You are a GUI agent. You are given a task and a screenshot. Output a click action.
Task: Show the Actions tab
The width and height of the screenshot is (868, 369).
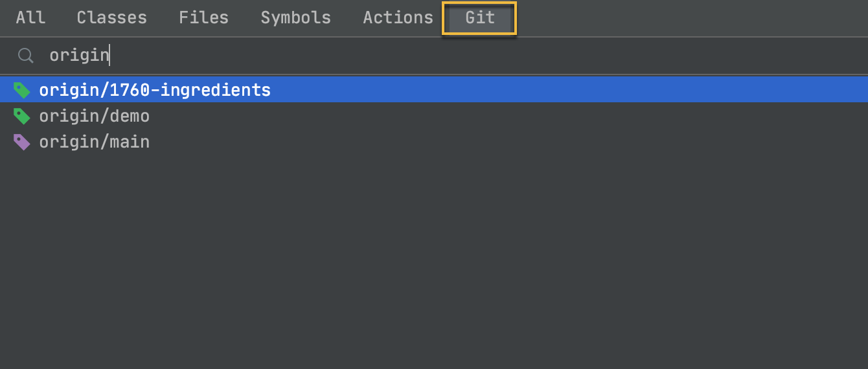point(398,17)
